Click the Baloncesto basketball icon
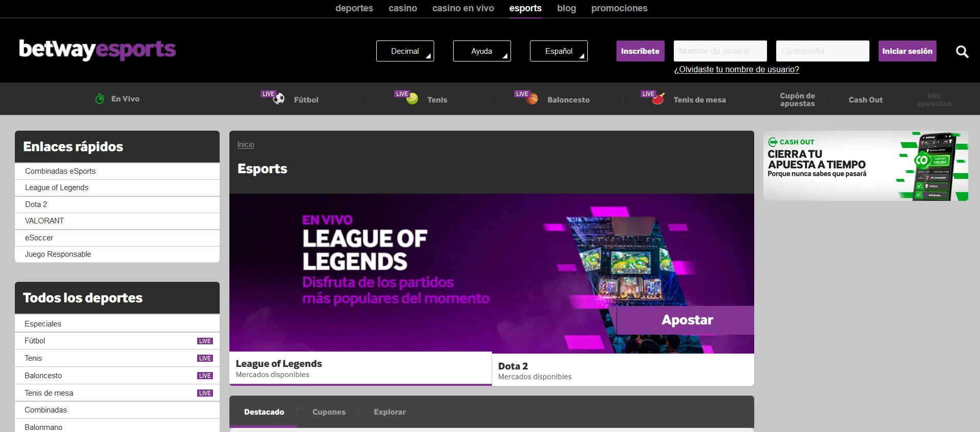Image resolution: width=980 pixels, height=432 pixels. click(x=532, y=98)
